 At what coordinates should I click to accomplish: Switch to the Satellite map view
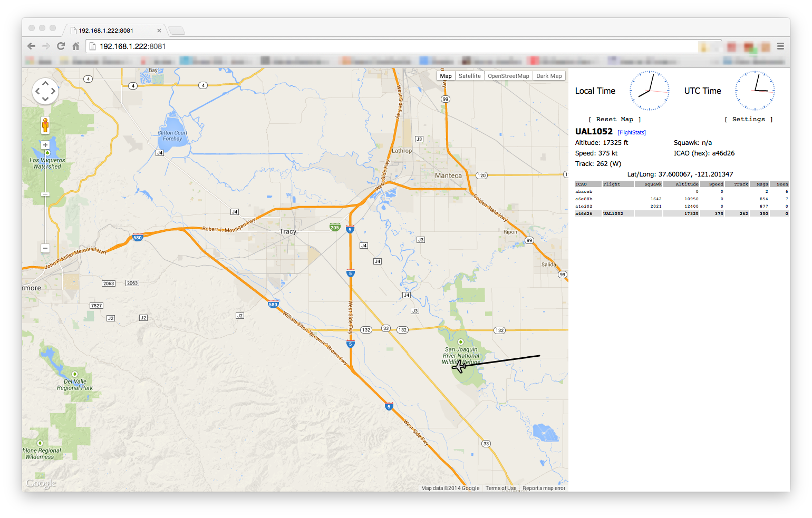(x=470, y=76)
